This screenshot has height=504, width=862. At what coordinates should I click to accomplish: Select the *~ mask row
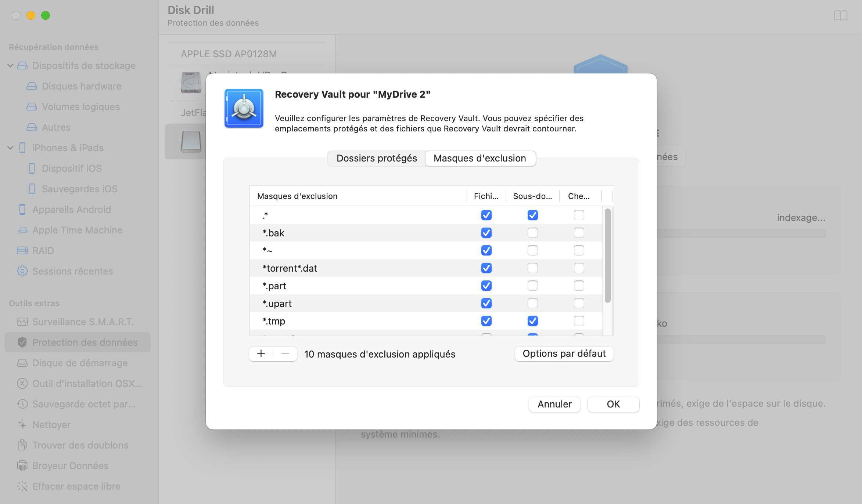click(x=426, y=250)
